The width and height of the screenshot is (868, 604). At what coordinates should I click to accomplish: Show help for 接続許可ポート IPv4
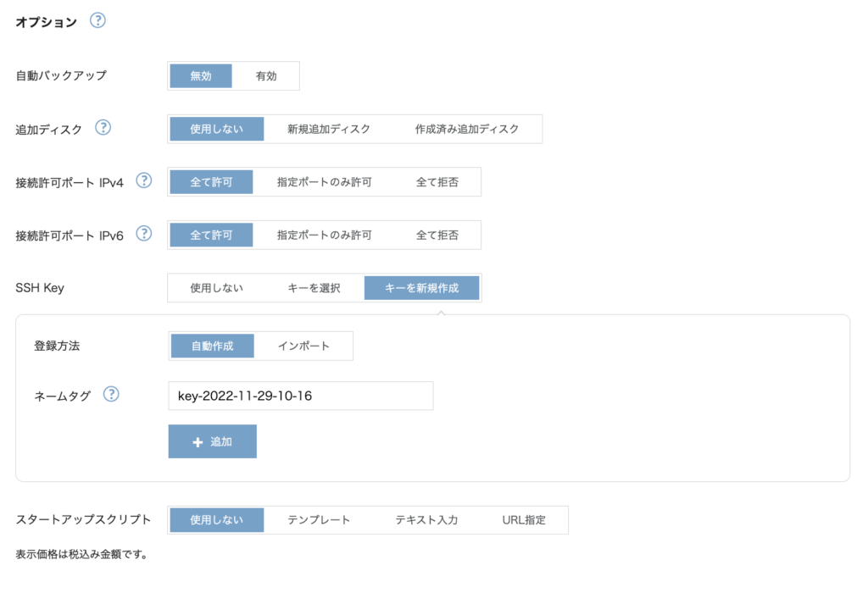(144, 180)
